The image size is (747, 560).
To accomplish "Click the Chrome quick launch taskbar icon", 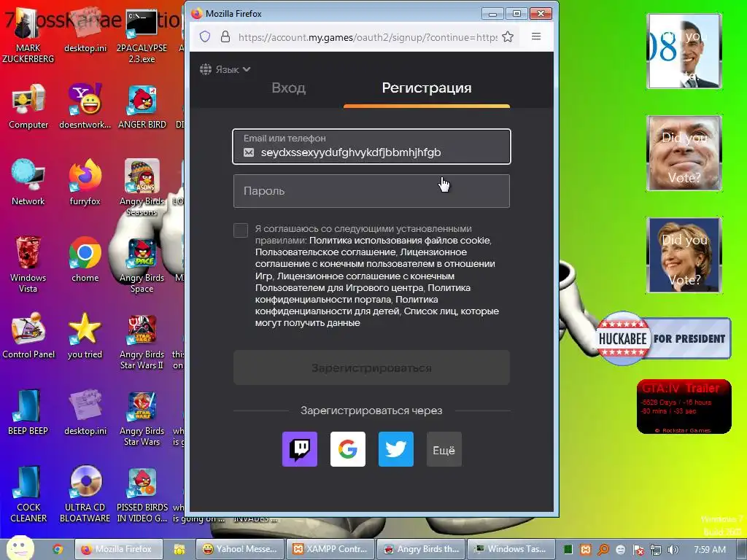I will (x=58, y=549).
